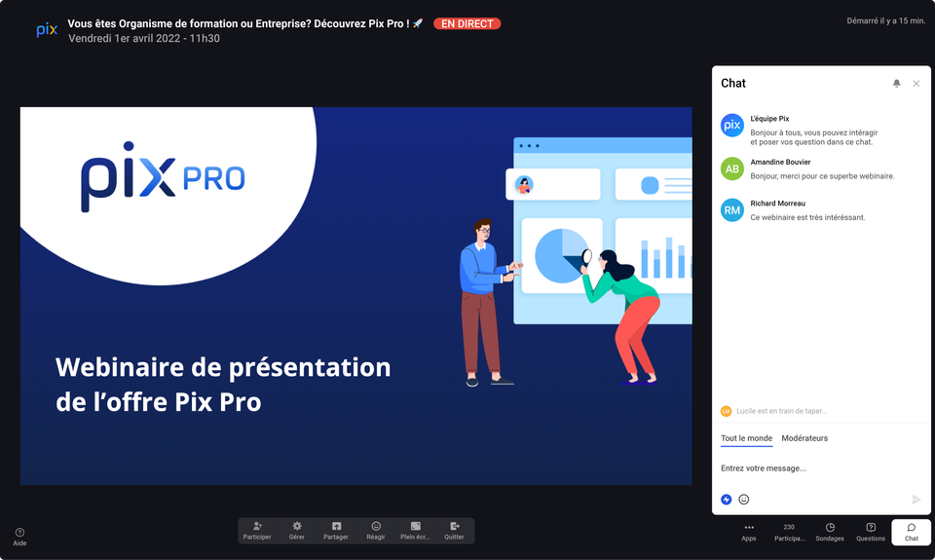
Task: Switch to Tout le monde tab
Action: coord(747,438)
